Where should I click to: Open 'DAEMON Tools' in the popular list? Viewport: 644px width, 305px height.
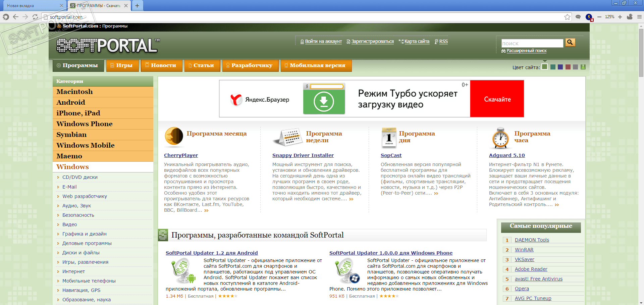pos(532,240)
